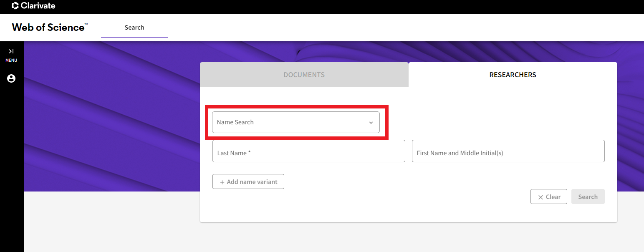Select the Search tab in header
This screenshot has width=644, height=252.
(x=134, y=28)
